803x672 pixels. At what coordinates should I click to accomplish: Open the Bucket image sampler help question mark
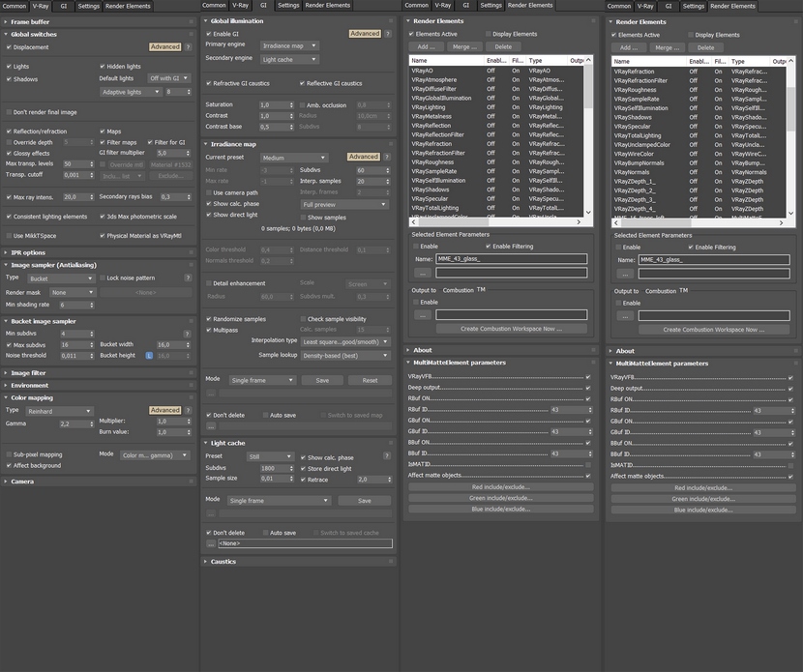click(x=187, y=334)
